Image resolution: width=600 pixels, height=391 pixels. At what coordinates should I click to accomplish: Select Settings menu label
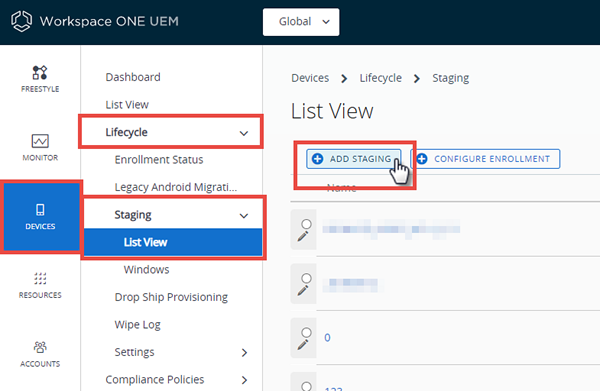click(x=134, y=352)
